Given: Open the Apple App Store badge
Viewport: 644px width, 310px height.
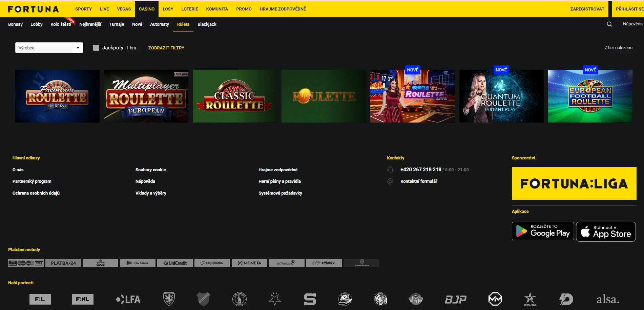Looking at the screenshot, I should [606, 232].
